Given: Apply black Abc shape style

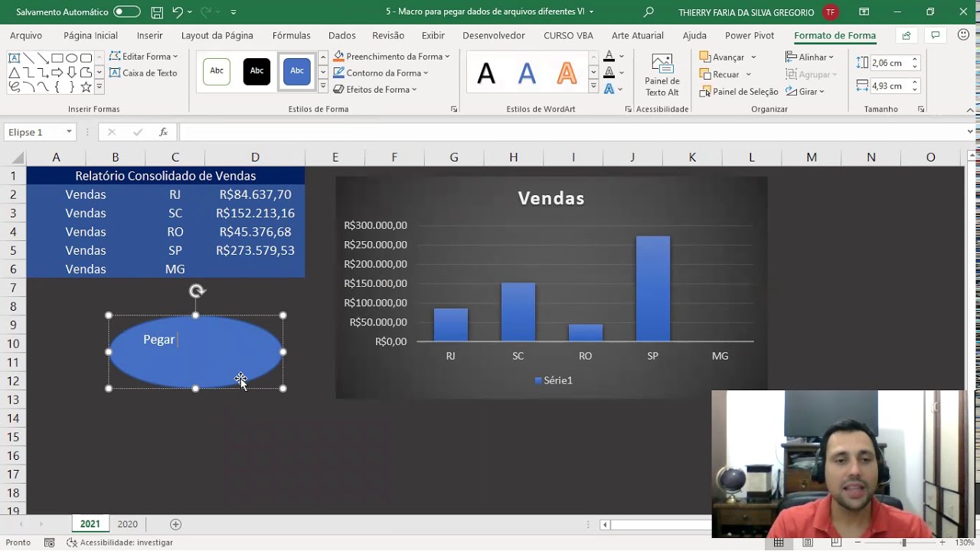Looking at the screenshot, I should [256, 71].
